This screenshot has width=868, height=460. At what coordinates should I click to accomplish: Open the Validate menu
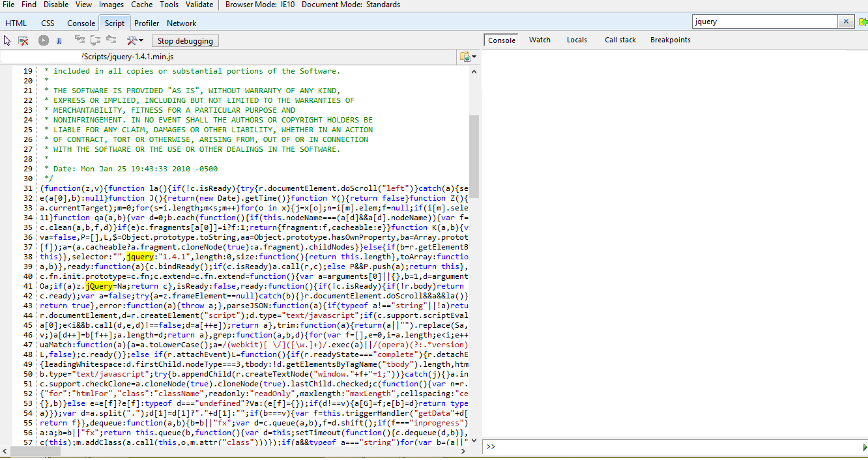point(199,5)
